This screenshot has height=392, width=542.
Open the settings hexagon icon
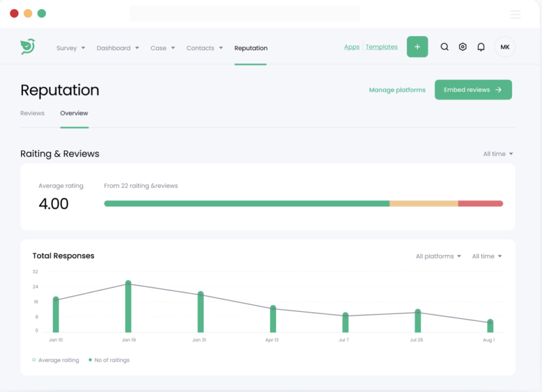(x=463, y=47)
